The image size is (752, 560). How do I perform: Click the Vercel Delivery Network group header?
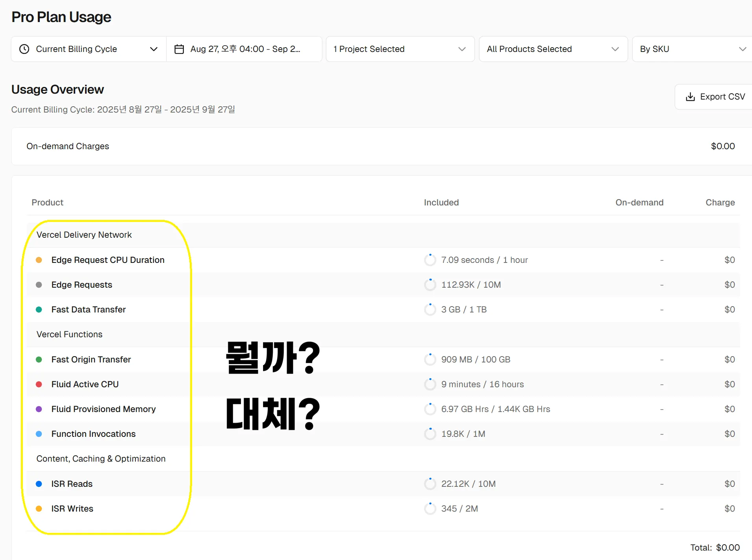[x=84, y=235]
